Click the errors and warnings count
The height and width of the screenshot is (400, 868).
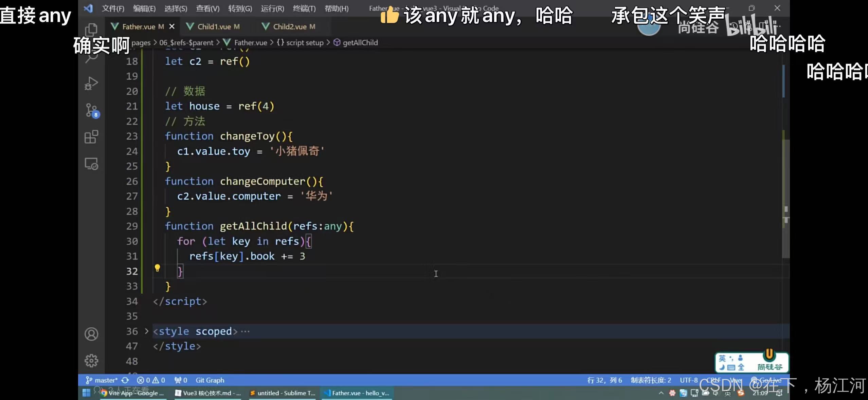tap(151, 380)
